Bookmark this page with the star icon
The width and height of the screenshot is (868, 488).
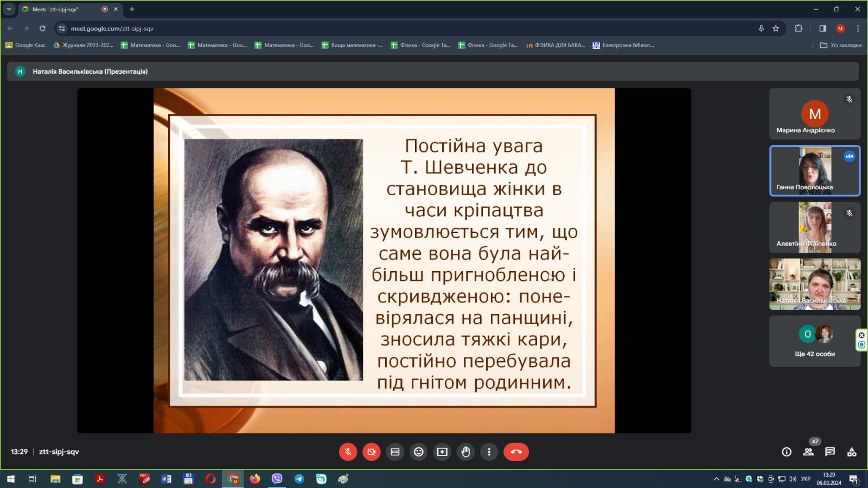point(776,28)
